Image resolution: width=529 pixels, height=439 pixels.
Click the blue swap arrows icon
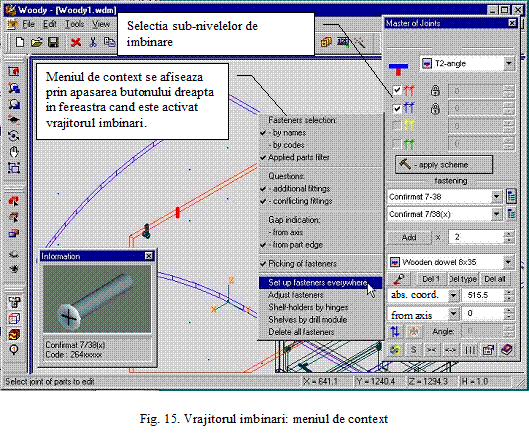[x=395, y=331]
